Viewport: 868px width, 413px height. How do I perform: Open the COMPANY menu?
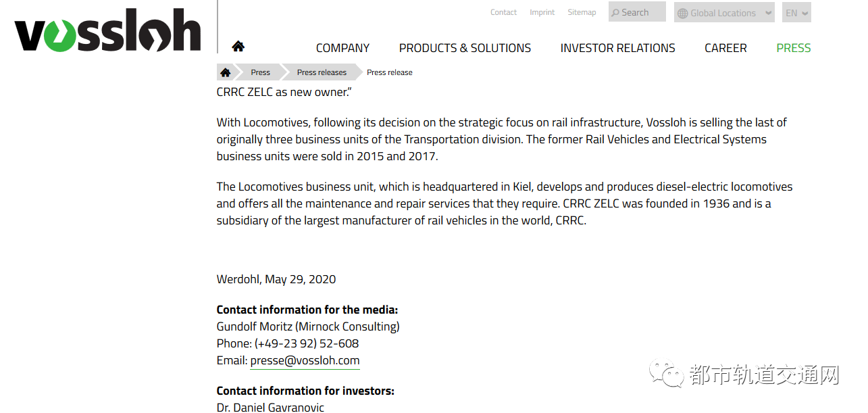[x=342, y=48]
